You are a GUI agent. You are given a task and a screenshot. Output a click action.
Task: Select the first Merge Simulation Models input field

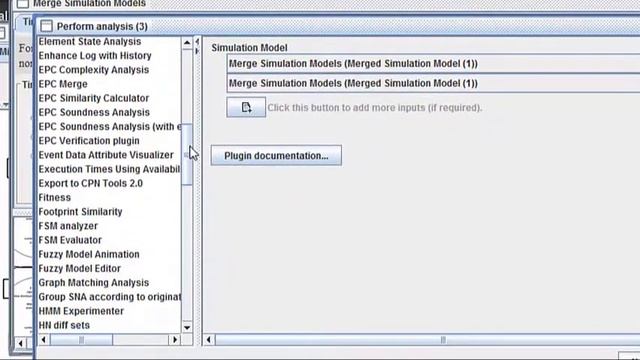pos(433,64)
